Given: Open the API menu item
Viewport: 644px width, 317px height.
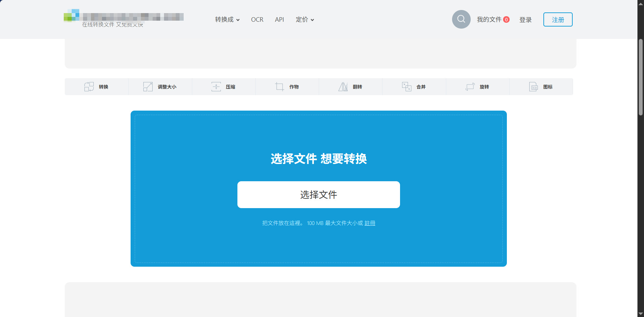Looking at the screenshot, I should point(279,20).
